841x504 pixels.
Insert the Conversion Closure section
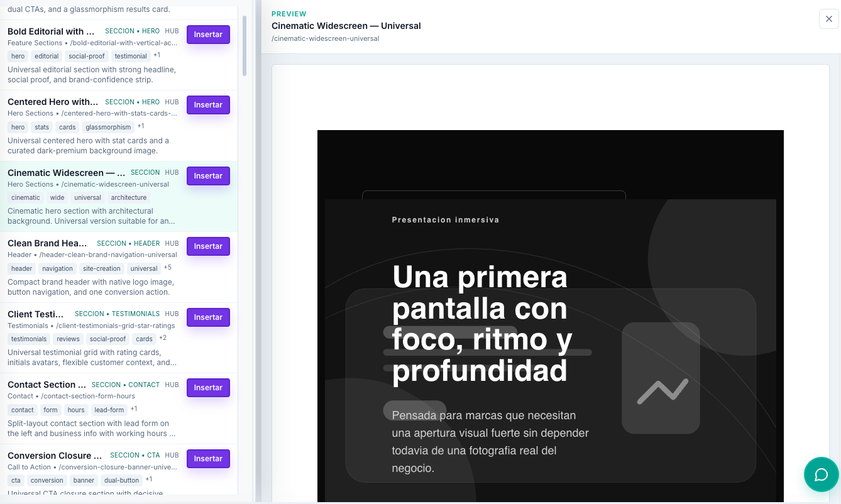tap(208, 459)
